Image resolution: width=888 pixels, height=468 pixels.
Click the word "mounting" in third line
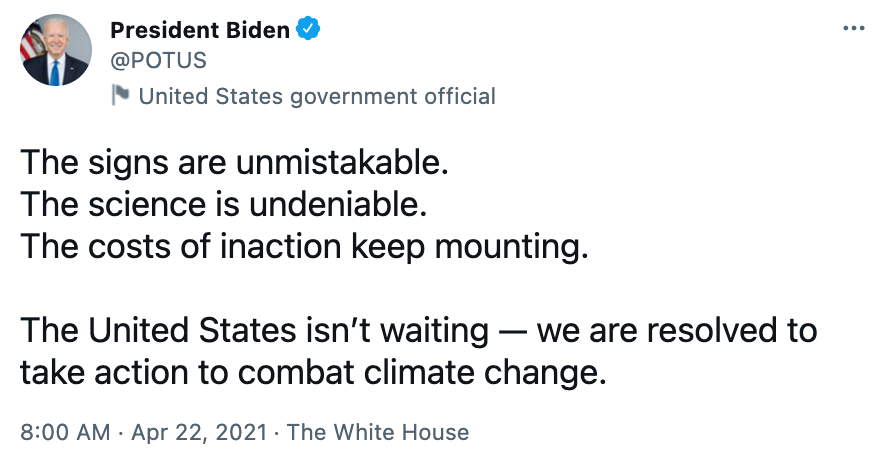pos(508,248)
